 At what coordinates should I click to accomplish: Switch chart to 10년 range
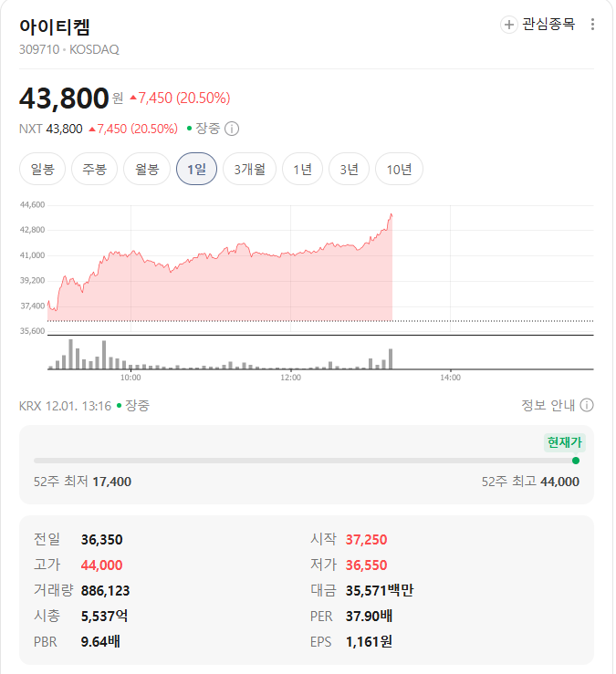(399, 169)
